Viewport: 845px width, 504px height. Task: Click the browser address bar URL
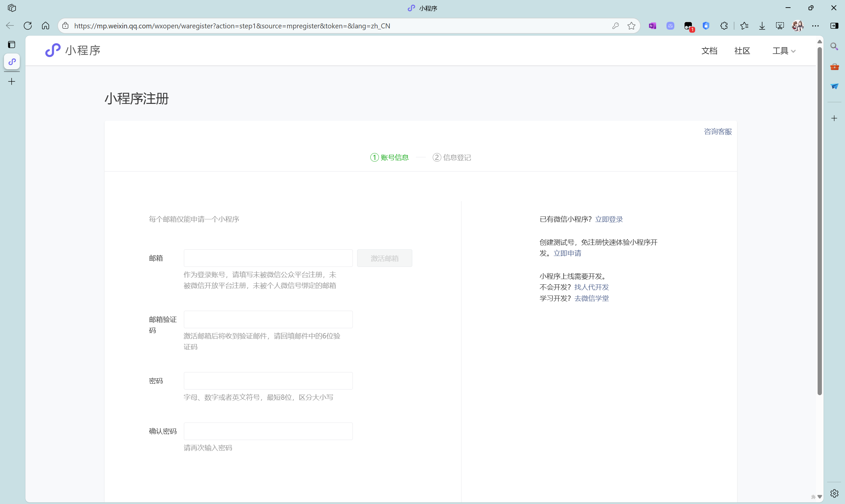tap(232, 26)
